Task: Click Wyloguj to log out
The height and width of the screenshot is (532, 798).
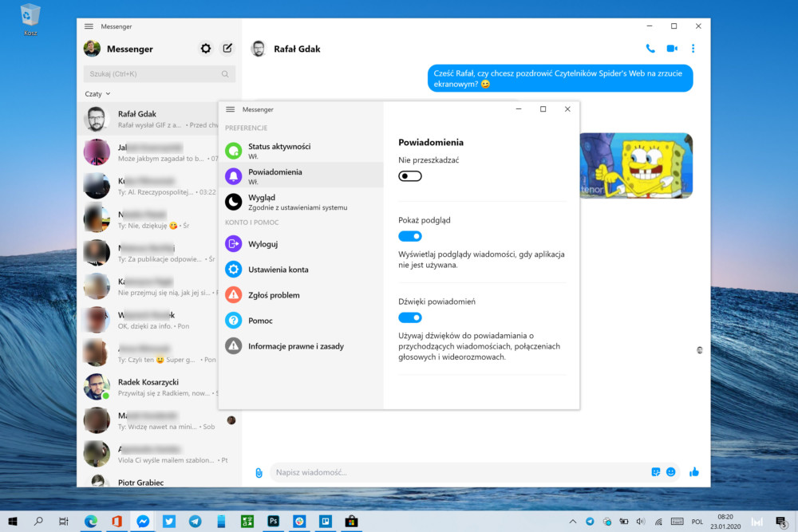Action: [301, 243]
